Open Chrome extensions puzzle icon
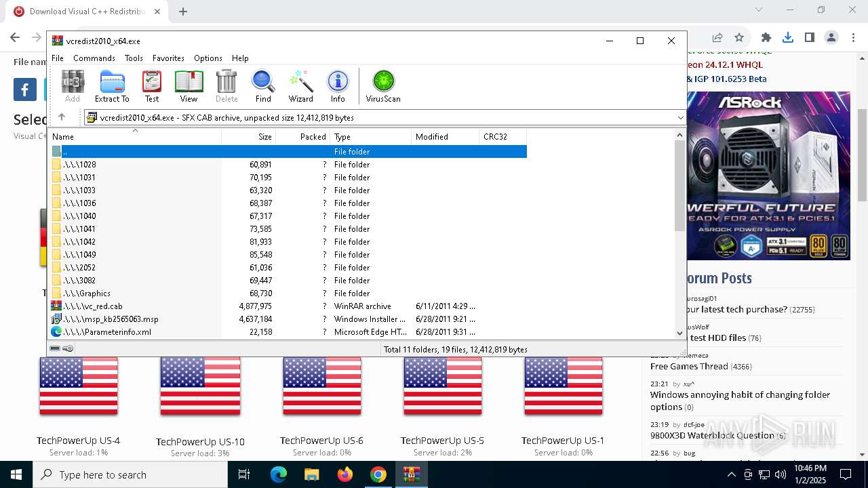The height and width of the screenshot is (488, 868). tap(766, 37)
